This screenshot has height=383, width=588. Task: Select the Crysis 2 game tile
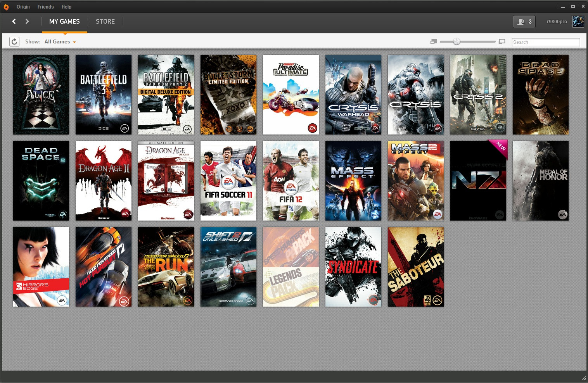[478, 95]
